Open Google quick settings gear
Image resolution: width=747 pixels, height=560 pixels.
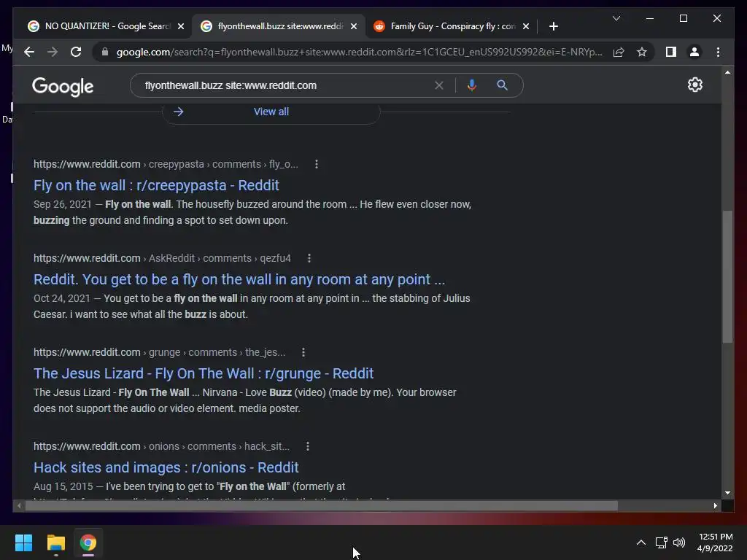click(x=695, y=85)
